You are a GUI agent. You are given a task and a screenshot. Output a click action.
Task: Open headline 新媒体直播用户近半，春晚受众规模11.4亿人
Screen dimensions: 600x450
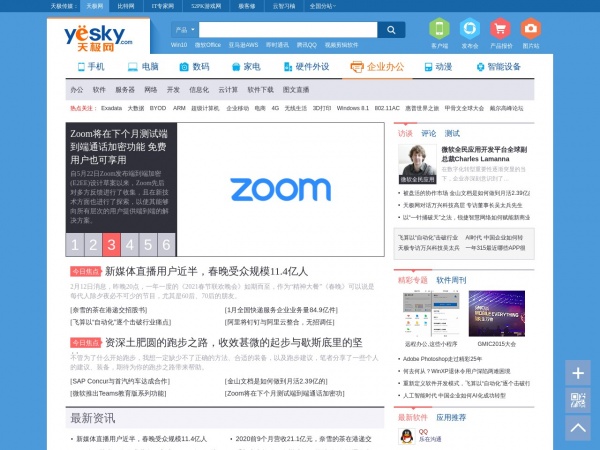(206, 272)
